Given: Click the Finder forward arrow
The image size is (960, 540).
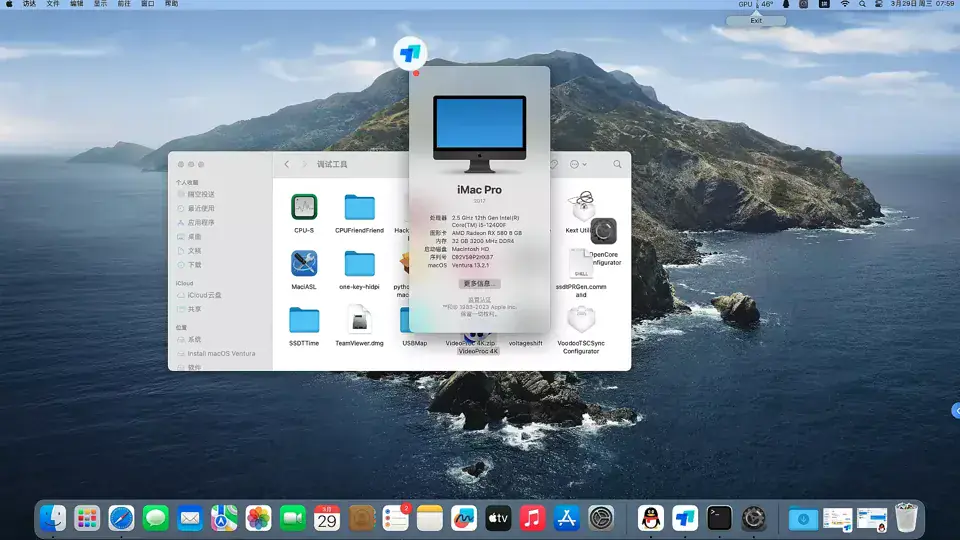Looking at the screenshot, I should click(304, 164).
